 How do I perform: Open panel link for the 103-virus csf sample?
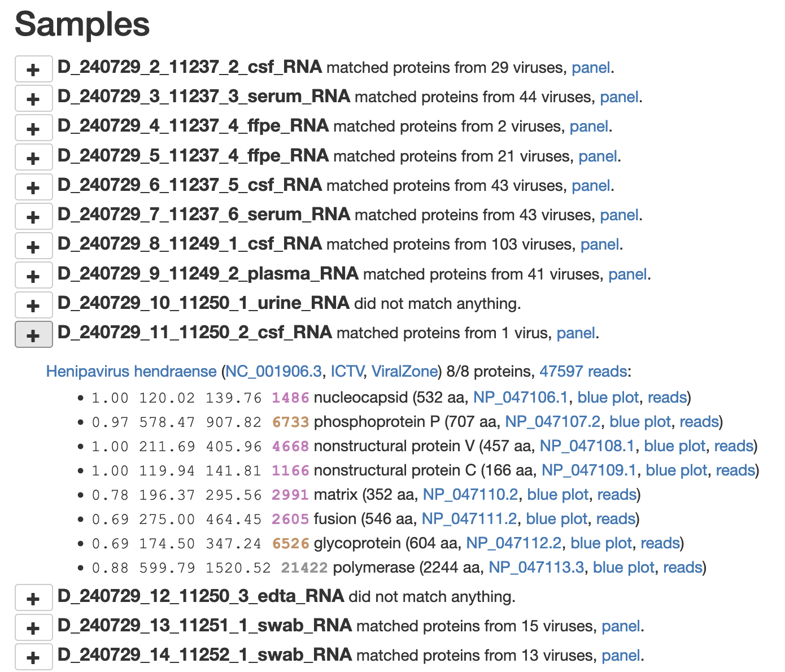(600, 245)
